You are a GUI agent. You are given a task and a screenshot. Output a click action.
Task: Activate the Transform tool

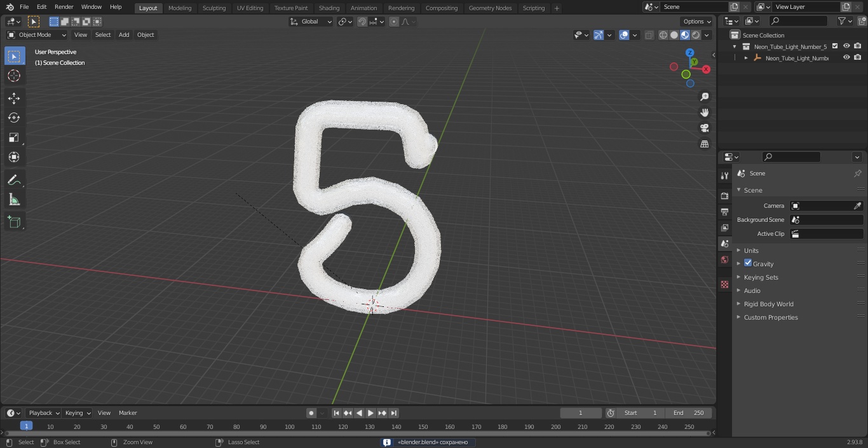(x=14, y=157)
